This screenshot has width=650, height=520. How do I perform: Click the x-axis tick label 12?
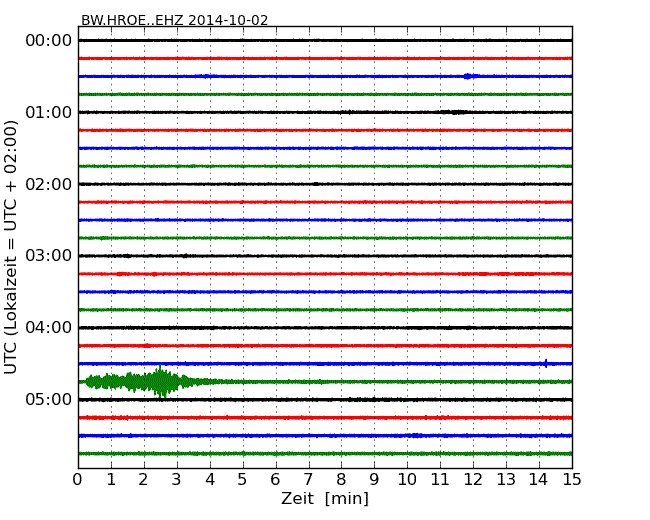pyautogui.click(x=473, y=480)
